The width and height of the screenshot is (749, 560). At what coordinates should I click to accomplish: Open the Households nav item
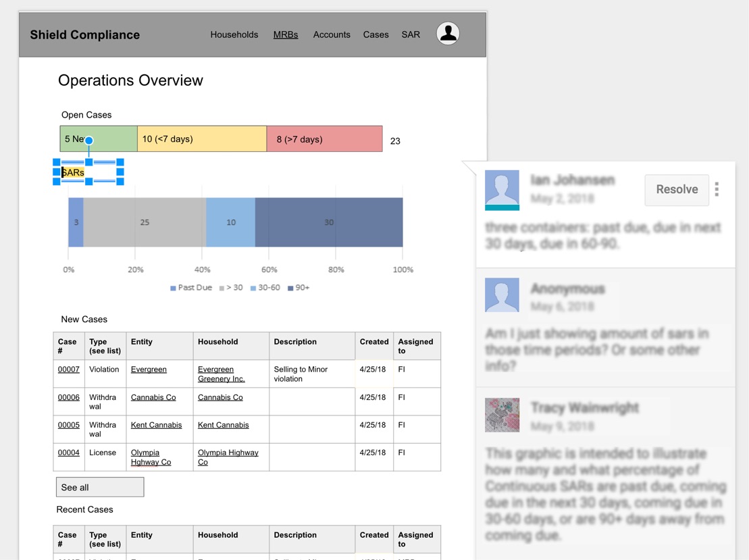point(234,34)
